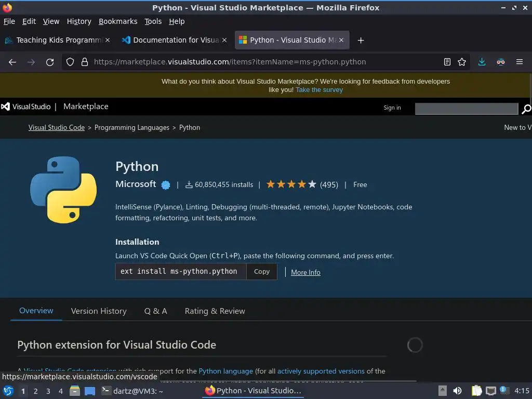The height and width of the screenshot is (399, 532).
Task: Click the Visual Studio logo in header
Action: (x=26, y=107)
